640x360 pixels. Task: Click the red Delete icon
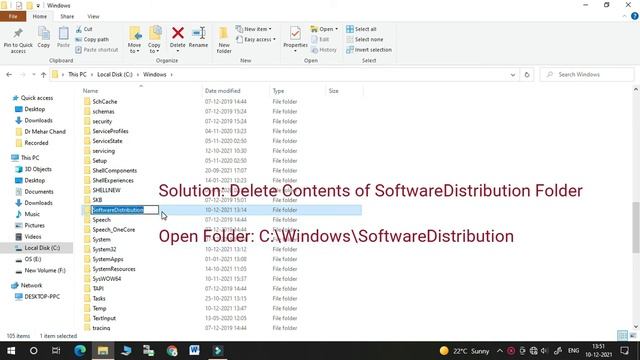pos(178,33)
